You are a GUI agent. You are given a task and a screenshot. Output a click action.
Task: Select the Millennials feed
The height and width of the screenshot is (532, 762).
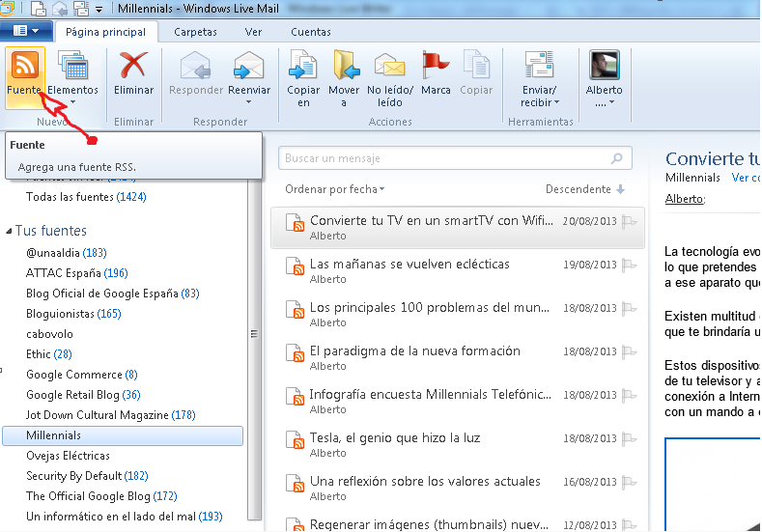coord(123,435)
